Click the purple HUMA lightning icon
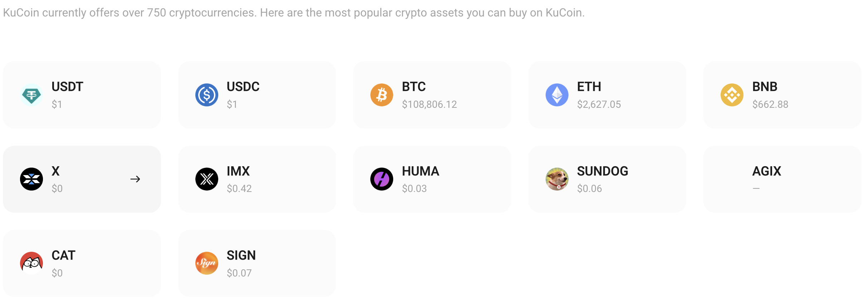Image resolution: width=868 pixels, height=308 pixels. [x=382, y=179]
